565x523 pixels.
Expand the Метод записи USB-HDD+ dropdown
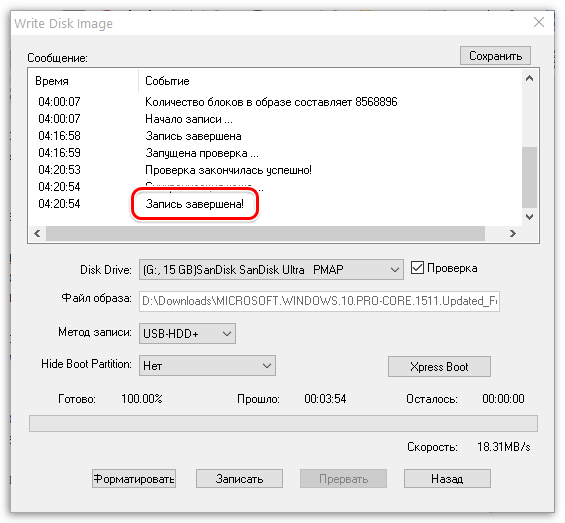(187, 333)
